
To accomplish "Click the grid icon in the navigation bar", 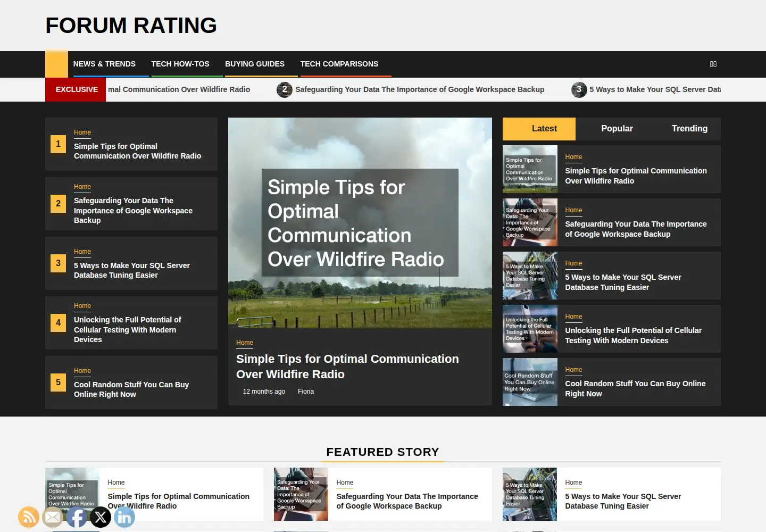I will [713, 64].
